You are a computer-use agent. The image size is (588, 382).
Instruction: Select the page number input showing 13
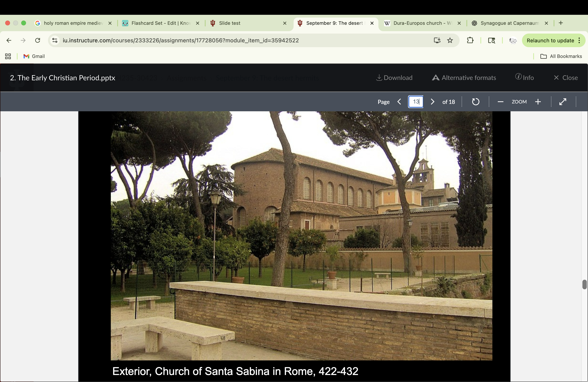[x=416, y=101]
